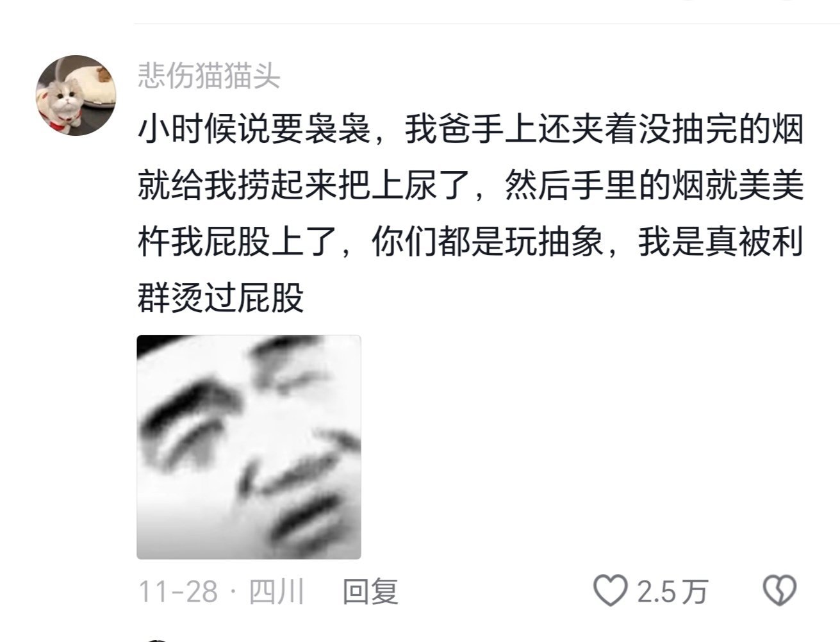Like the comment with the heart icon
The image size is (840, 642).
609,590
